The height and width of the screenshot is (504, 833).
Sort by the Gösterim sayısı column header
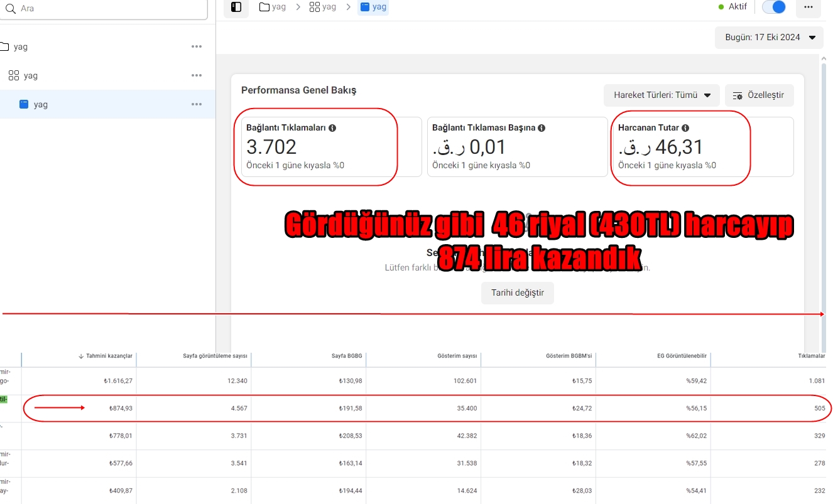coord(457,356)
